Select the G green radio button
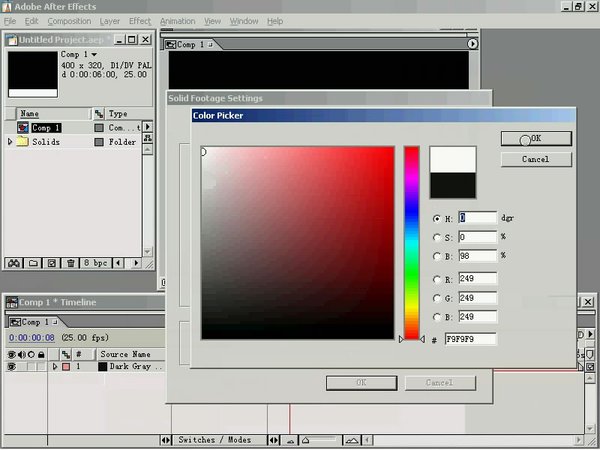 437,298
